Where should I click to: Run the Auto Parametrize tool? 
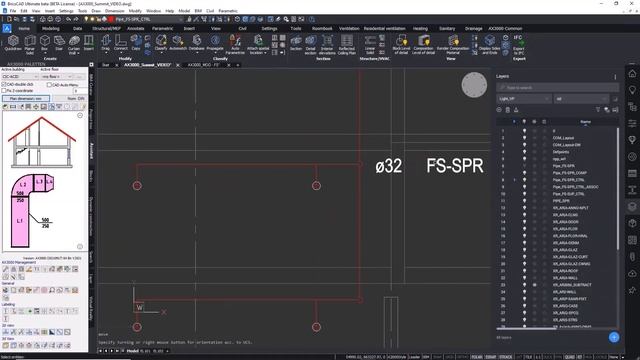235,44
